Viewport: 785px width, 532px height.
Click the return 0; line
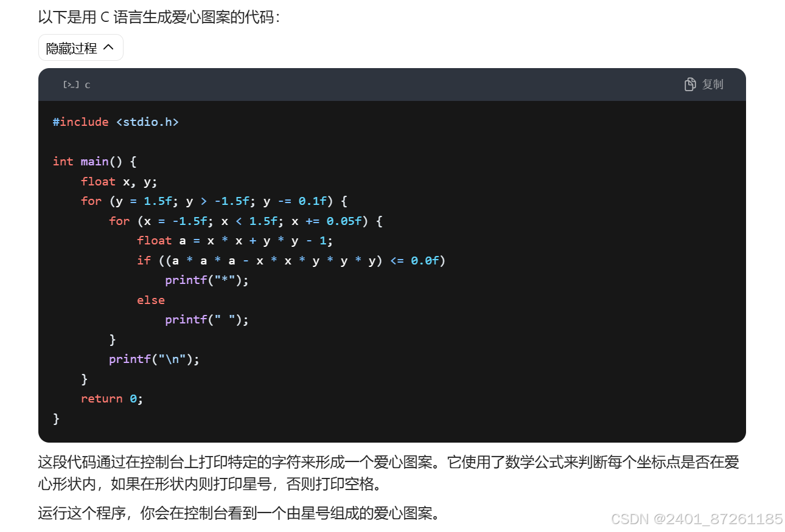pyautogui.click(x=112, y=398)
